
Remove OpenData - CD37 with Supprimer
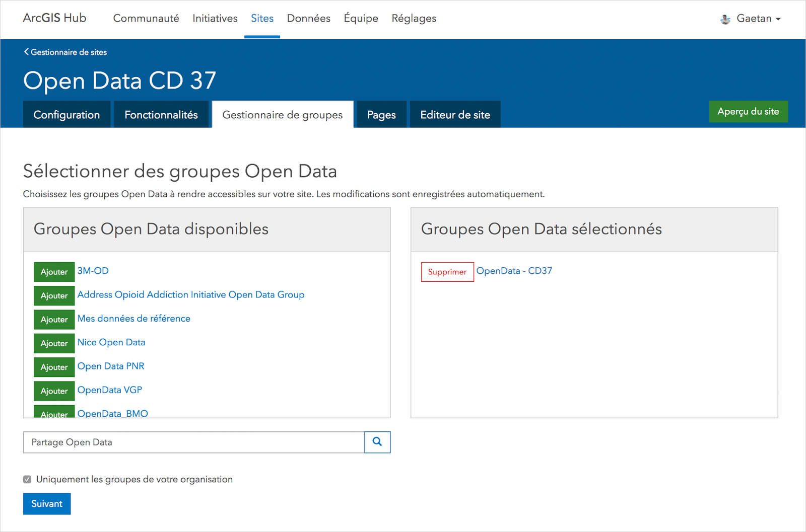tap(447, 272)
